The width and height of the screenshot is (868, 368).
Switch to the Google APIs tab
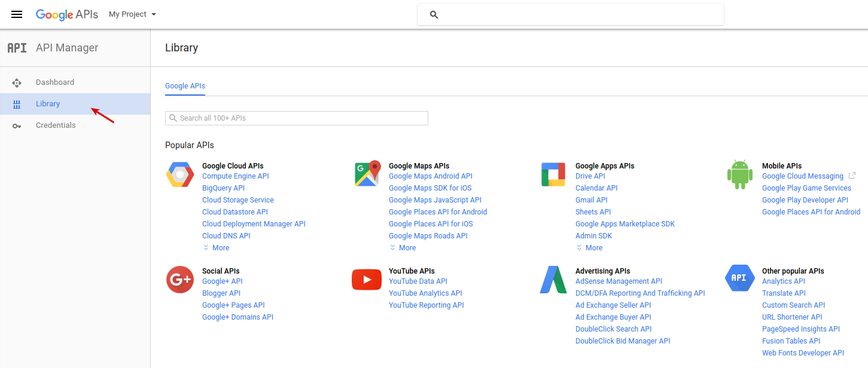(x=185, y=86)
